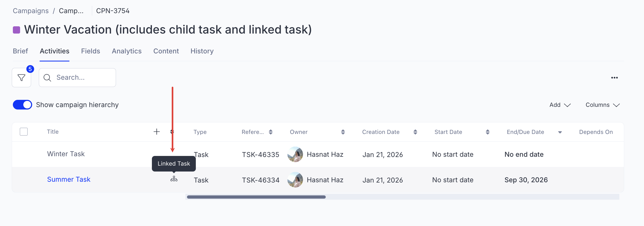Click End/Due Date sort dropdown arrow
This screenshot has width=644, height=226.
(x=560, y=132)
